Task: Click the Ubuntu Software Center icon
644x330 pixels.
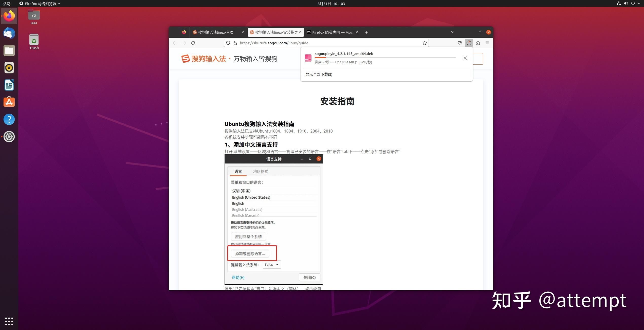Action: [x=9, y=102]
